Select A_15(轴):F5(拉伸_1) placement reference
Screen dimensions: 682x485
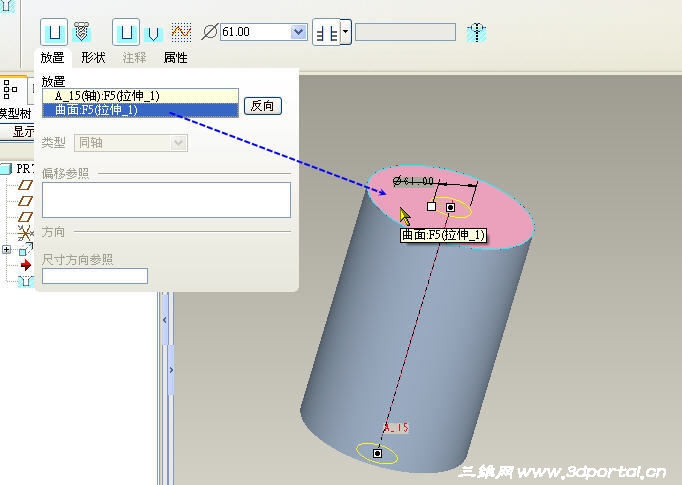point(140,96)
